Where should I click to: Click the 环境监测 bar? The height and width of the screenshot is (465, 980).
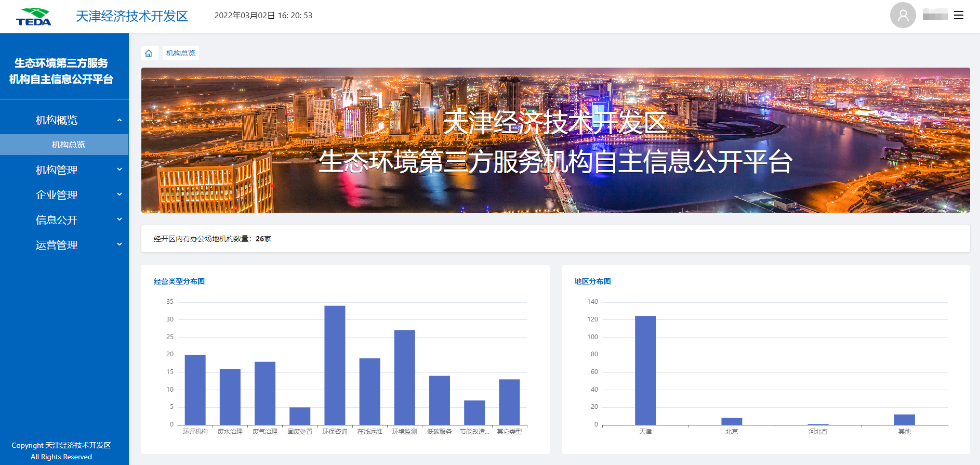405,378
